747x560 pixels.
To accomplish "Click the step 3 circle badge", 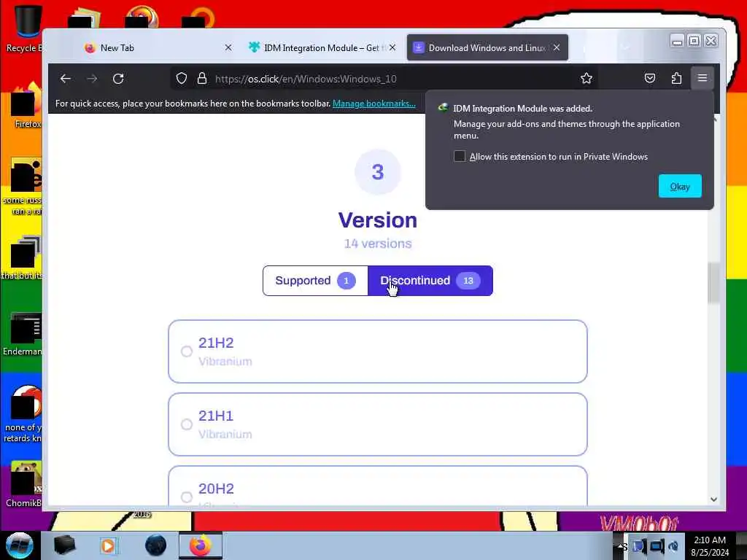I will 378,172.
